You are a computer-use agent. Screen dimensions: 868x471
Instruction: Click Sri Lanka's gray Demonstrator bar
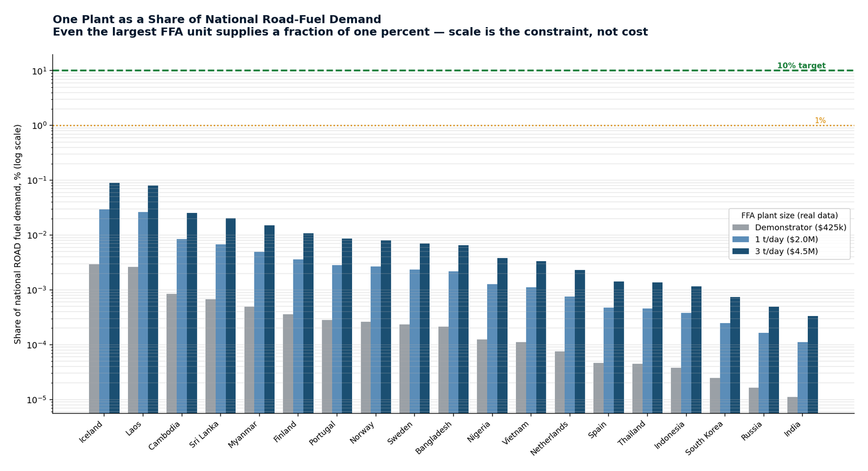(210, 356)
